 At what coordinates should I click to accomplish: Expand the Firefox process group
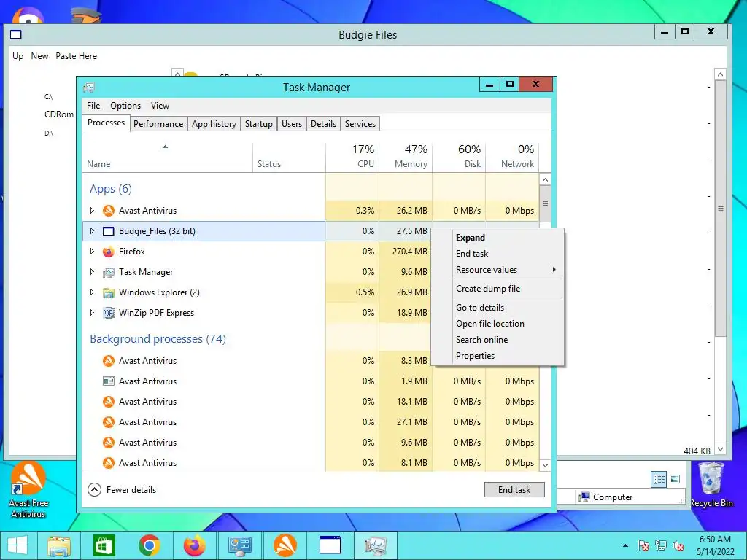pos(93,252)
